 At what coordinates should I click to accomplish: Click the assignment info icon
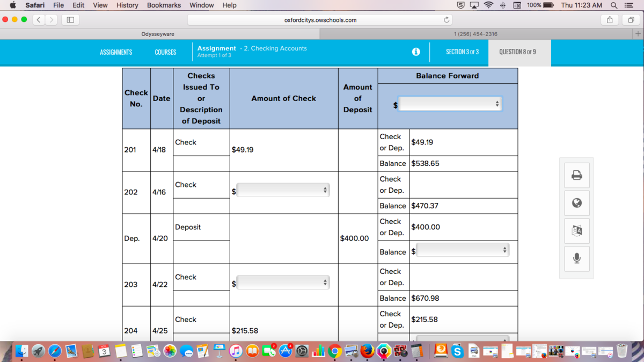416,52
